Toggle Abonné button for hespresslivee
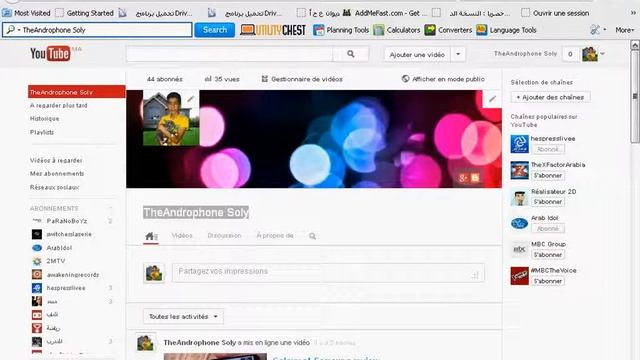Screen dimensions: 640x360 click(x=548, y=149)
